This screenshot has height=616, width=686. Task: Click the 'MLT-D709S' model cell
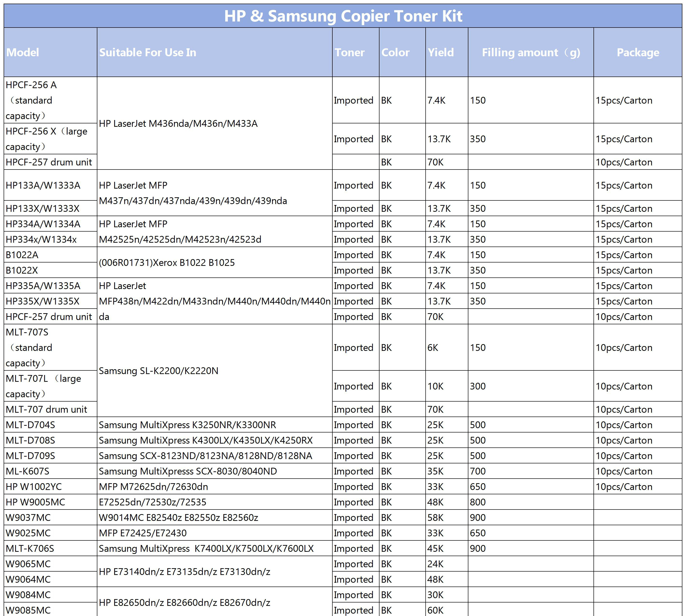point(50,456)
